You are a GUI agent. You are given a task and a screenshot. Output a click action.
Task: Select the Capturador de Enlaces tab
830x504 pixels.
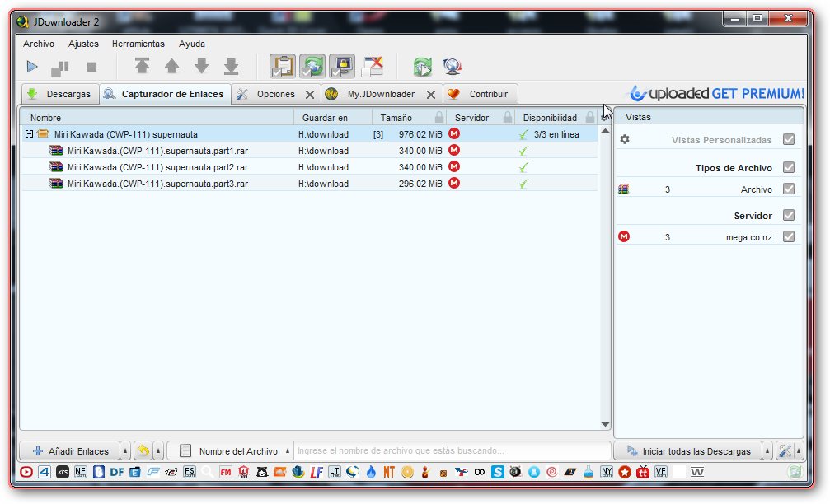point(165,94)
